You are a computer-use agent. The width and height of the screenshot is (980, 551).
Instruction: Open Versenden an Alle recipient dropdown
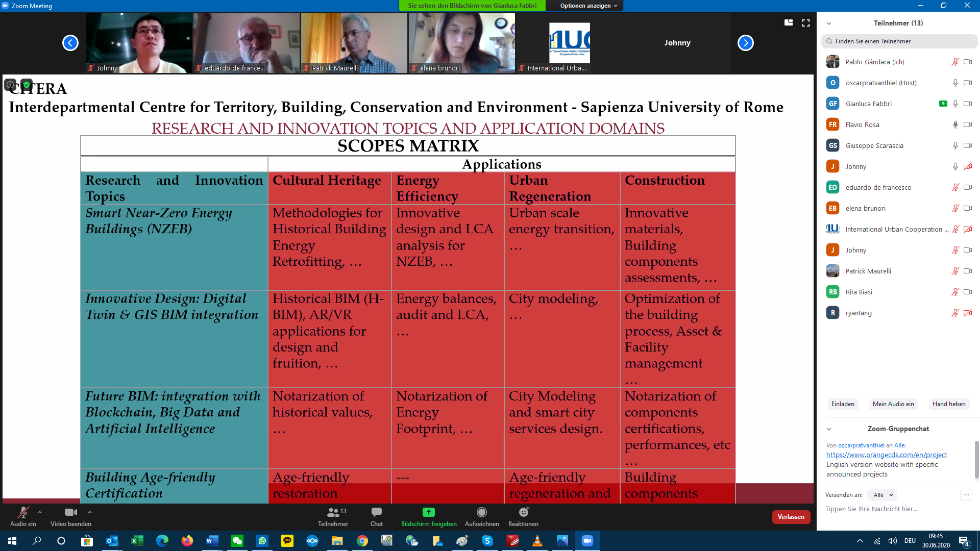[x=883, y=495]
